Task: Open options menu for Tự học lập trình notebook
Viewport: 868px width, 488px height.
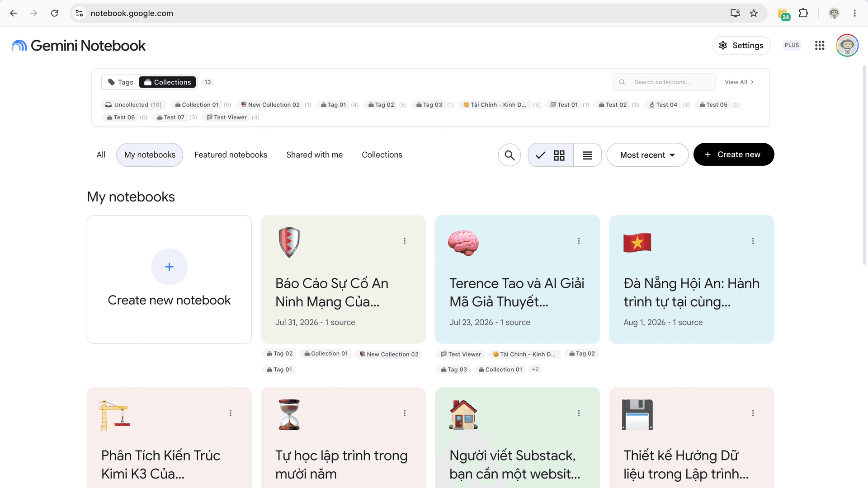Action: click(405, 413)
